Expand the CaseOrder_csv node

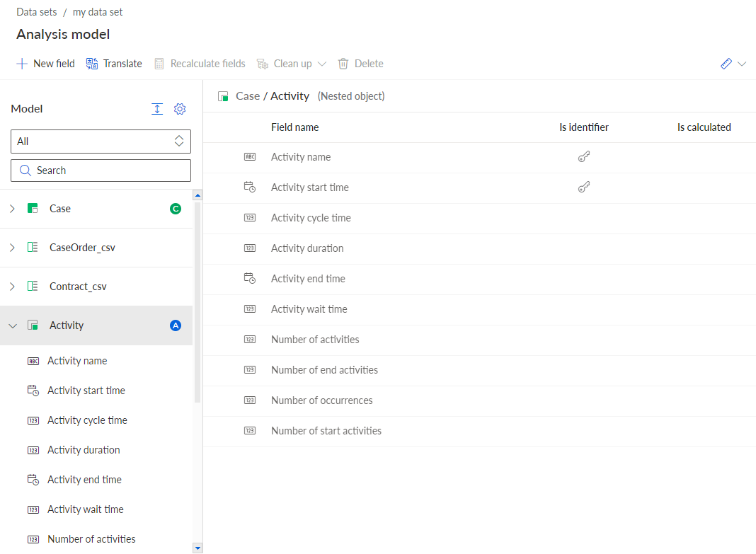click(x=13, y=248)
